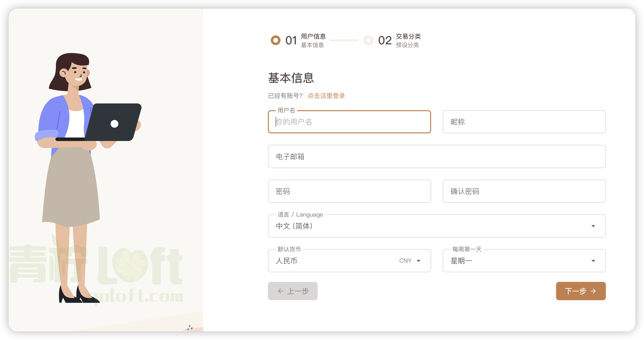Click the step 02 交易分类 indicator circle
This screenshot has height=340, width=644.
click(368, 40)
